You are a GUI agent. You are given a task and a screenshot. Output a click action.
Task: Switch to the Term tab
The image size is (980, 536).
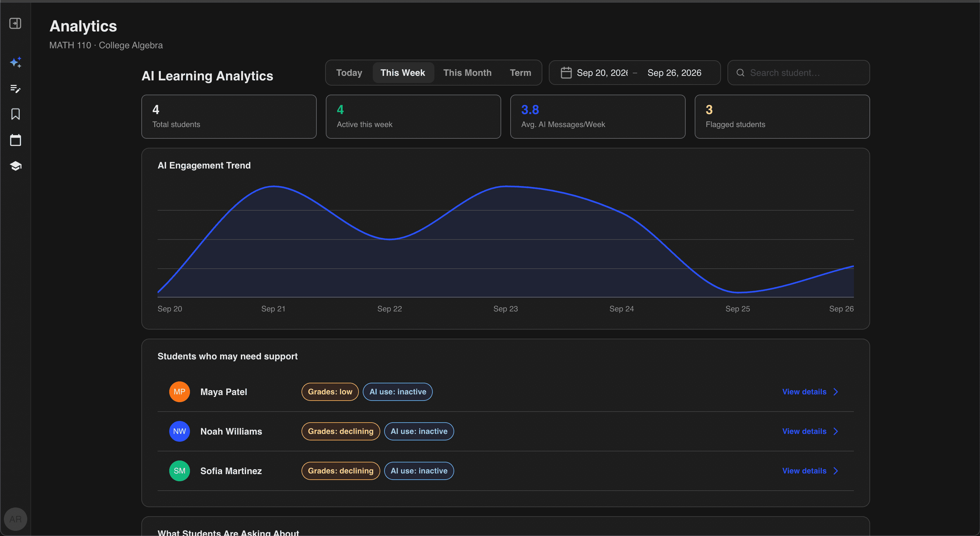pyautogui.click(x=520, y=73)
